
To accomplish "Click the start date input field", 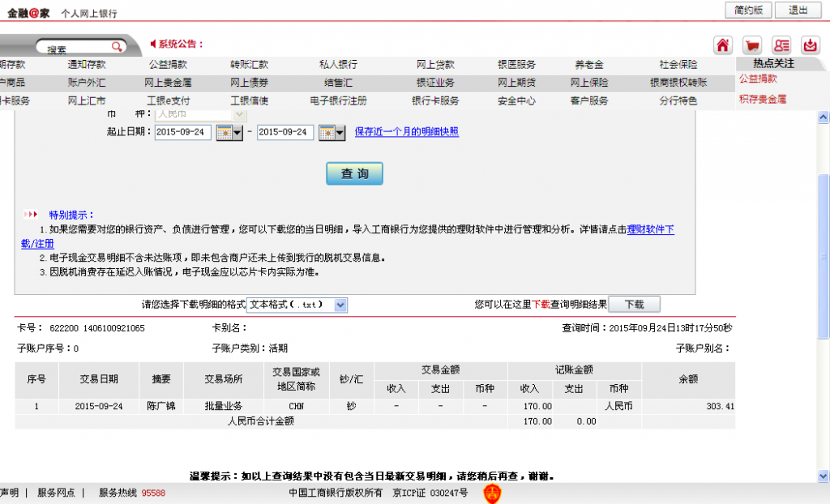I will click(x=183, y=132).
